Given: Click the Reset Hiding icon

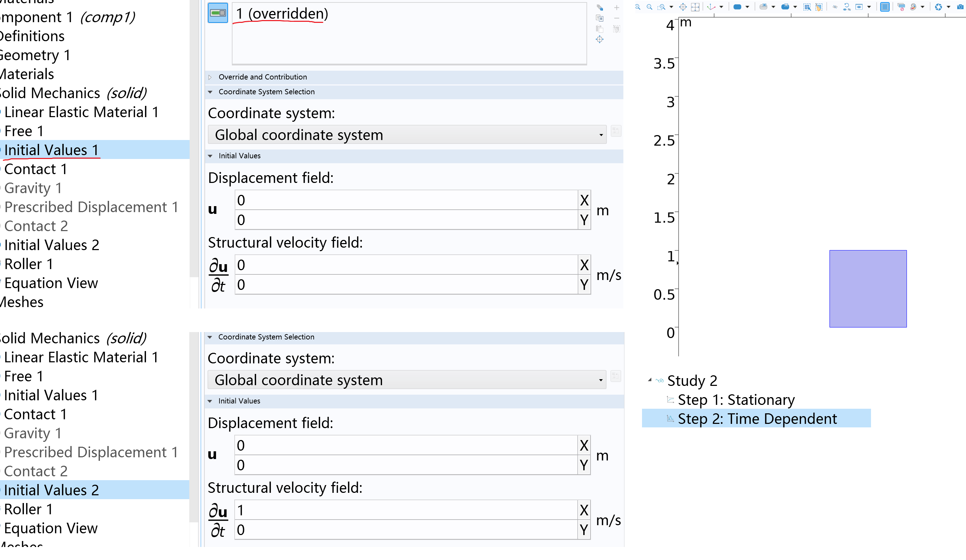Looking at the screenshot, I should [847, 7].
